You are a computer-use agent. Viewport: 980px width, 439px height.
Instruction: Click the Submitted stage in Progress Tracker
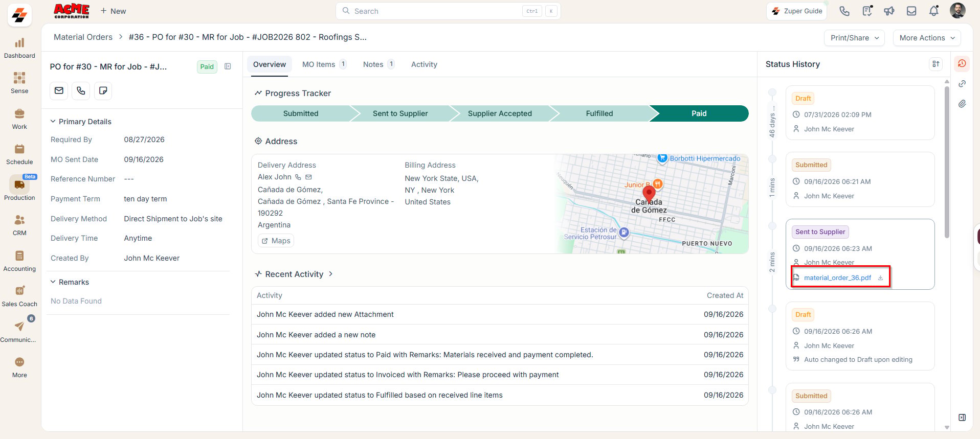click(x=301, y=113)
